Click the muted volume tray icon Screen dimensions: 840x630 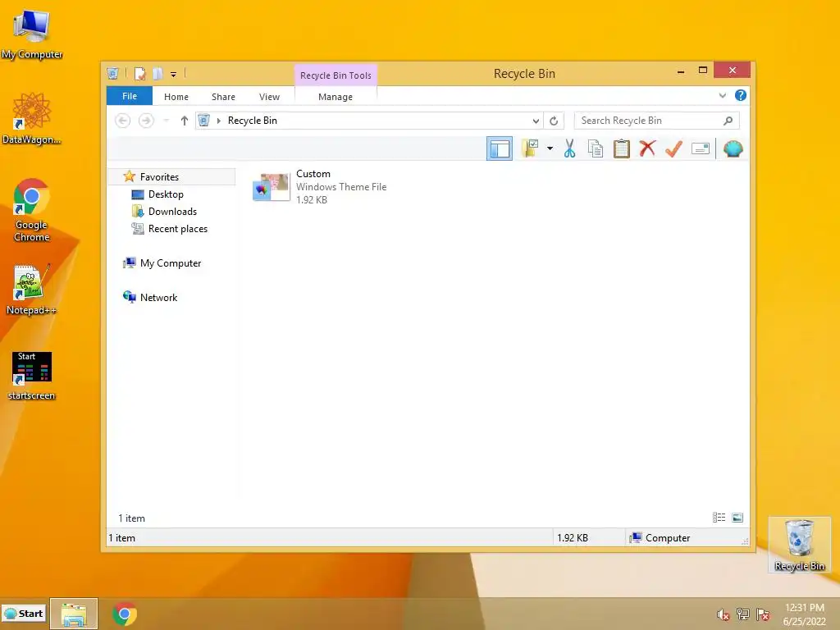[723, 614]
